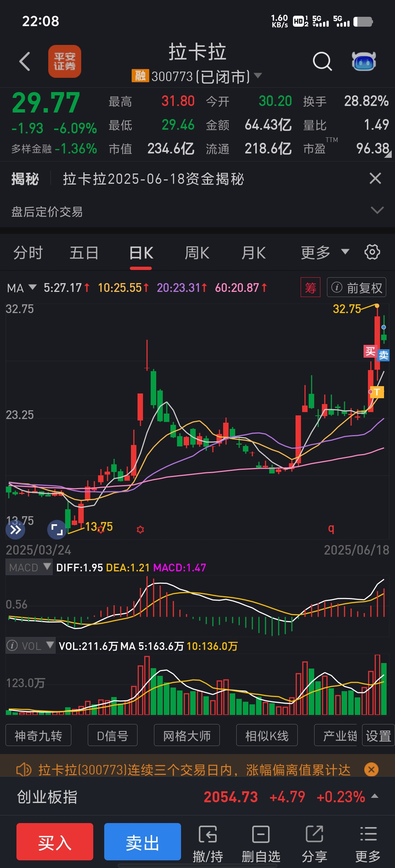Open 神奇九转 indicator
395x868 pixels.
click(38, 735)
